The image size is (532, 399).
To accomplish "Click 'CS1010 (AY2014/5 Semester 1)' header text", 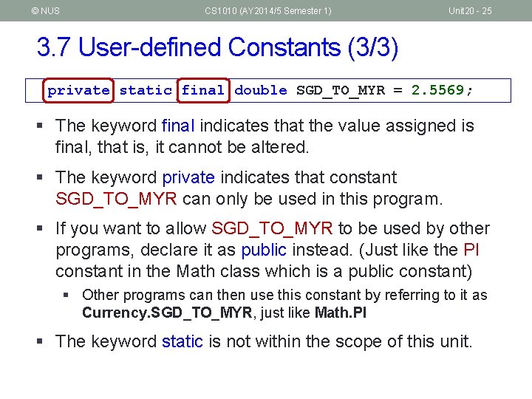I will click(x=267, y=11).
